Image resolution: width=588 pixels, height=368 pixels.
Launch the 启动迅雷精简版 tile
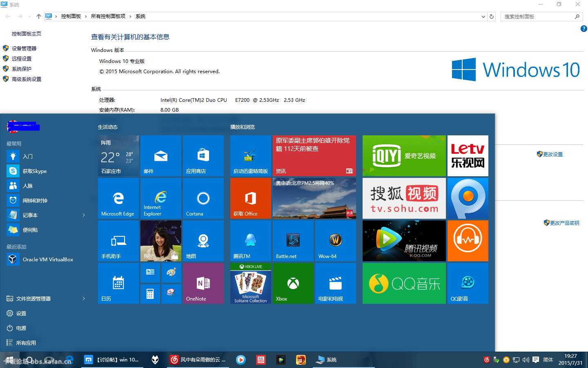point(251,156)
